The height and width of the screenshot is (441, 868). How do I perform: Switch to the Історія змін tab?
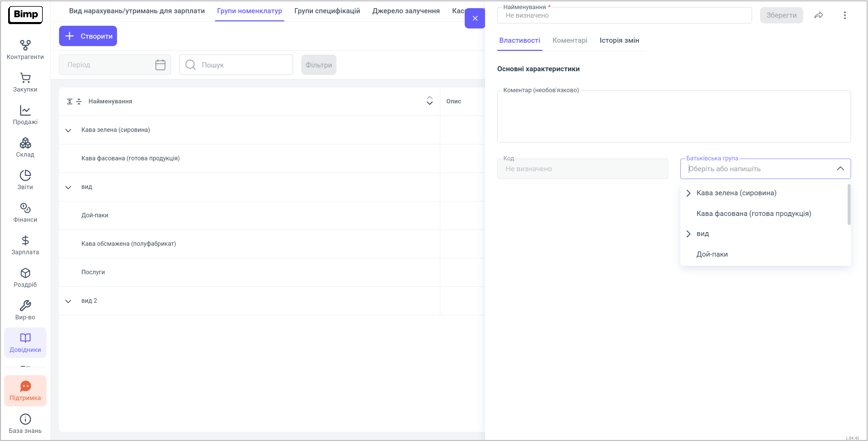coord(619,40)
